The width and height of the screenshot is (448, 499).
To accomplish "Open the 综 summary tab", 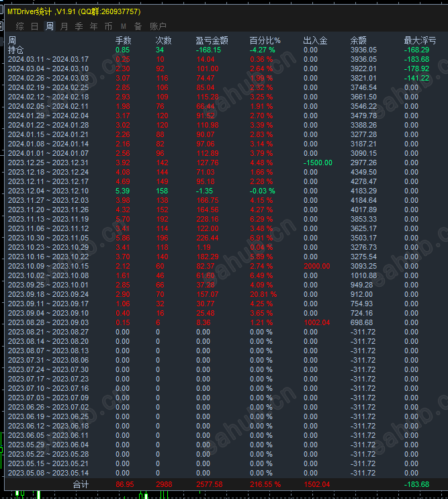I will pyautogui.click(x=19, y=26).
